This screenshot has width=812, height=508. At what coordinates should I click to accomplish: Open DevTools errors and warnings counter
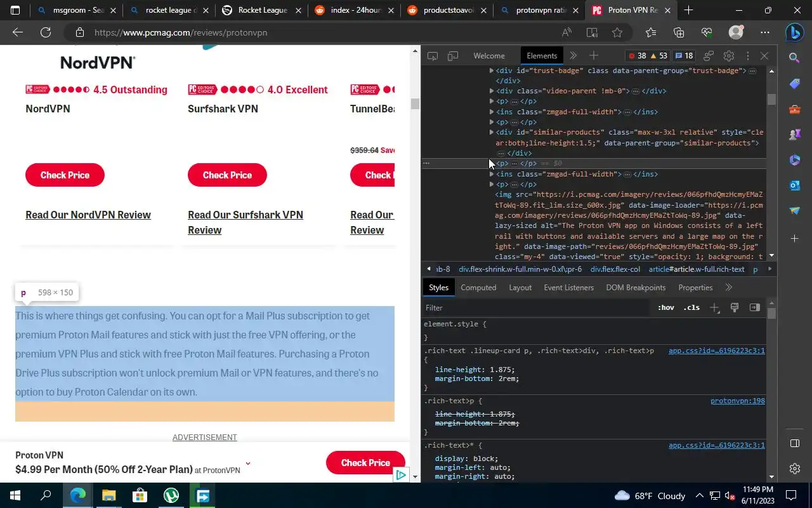pyautogui.click(x=648, y=56)
